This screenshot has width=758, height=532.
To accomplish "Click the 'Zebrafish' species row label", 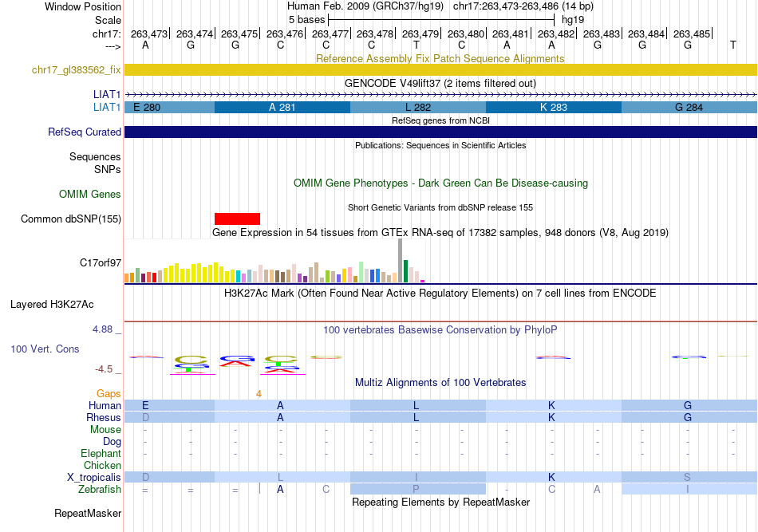I will click(x=99, y=490).
